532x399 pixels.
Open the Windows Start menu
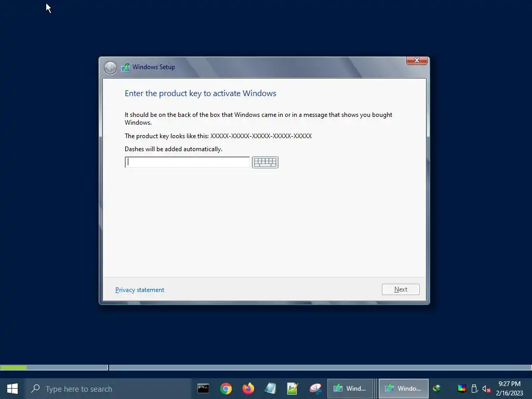[12, 389]
